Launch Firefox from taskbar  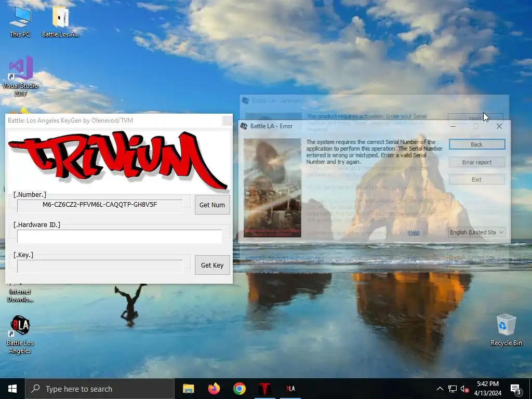tap(214, 389)
